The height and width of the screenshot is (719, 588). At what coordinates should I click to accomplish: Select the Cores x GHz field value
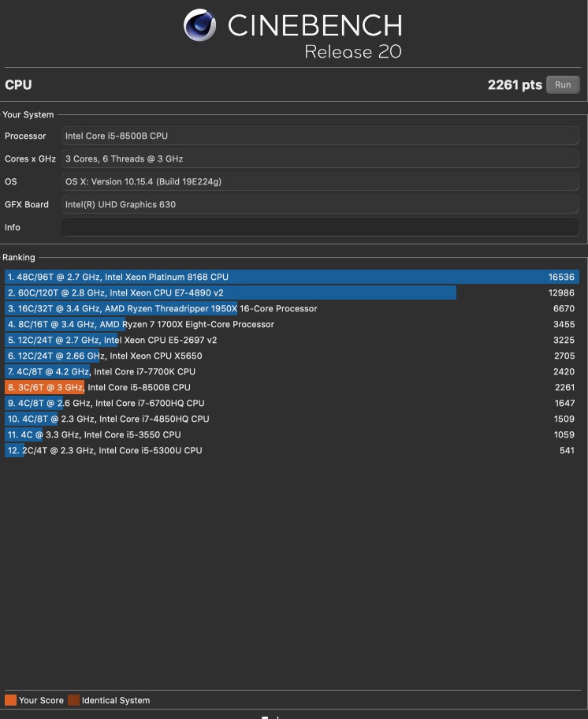(x=320, y=158)
